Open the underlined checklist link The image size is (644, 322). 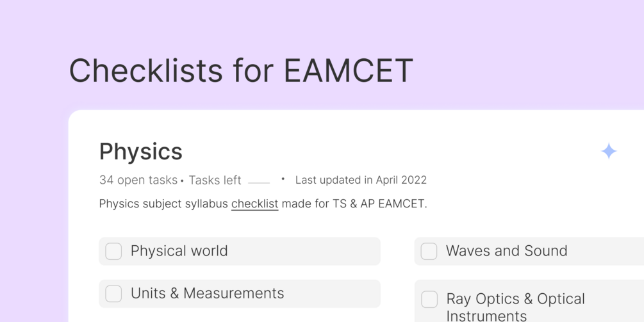[x=254, y=204]
